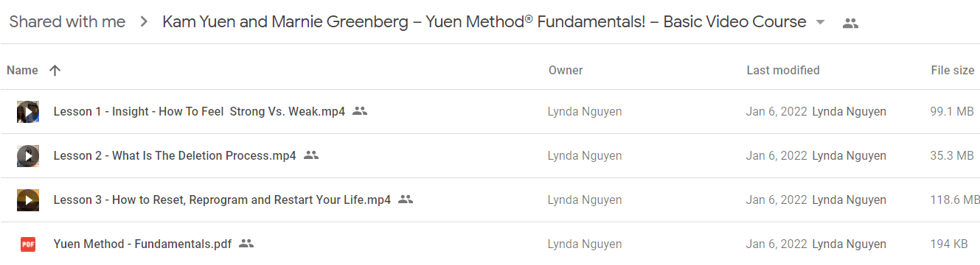Click shared-people icon beside the Fundamentals PDF
Image resolution: width=980 pixels, height=265 pixels.
point(246,244)
